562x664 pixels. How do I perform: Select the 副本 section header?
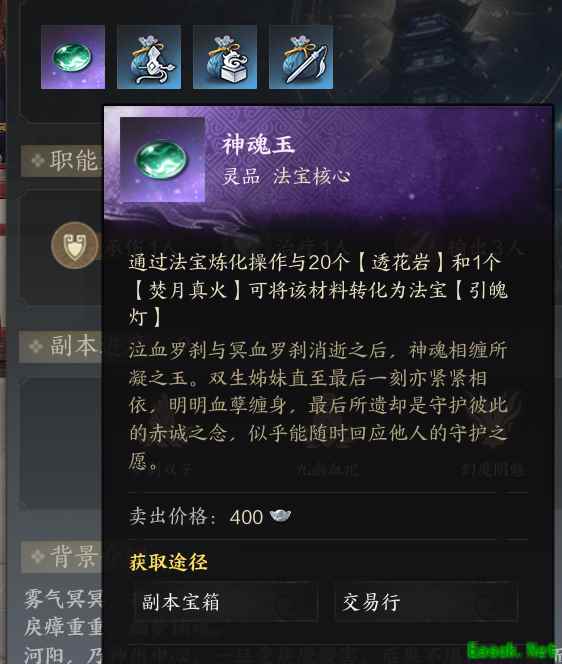tap(61, 346)
